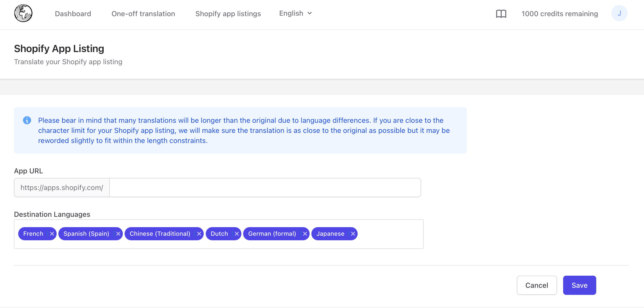Remove the Japanese language tag
Image resolution: width=644 pixels, height=308 pixels.
353,234
